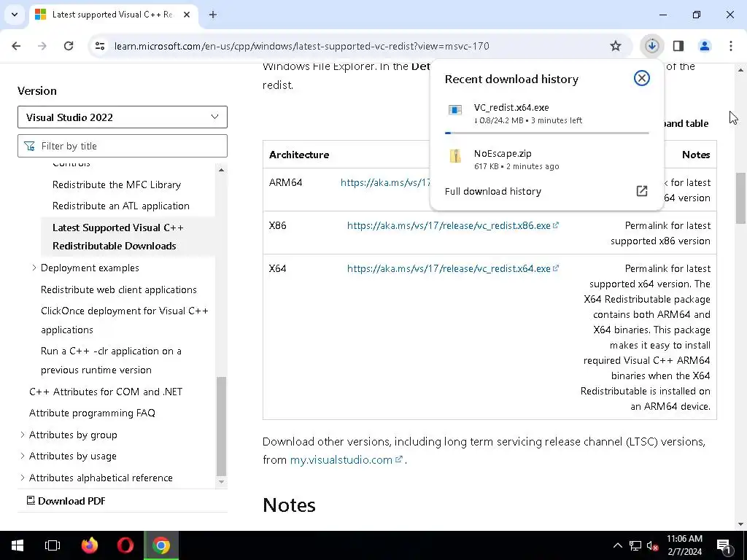The width and height of the screenshot is (747, 560).
Task: Open the Visual Studio 2022 version dropdown
Action: [x=123, y=117]
